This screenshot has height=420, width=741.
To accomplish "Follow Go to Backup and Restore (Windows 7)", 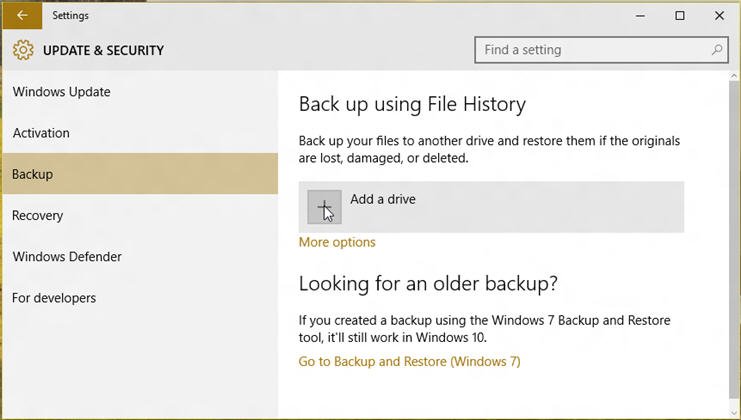I will click(x=409, y=361).
